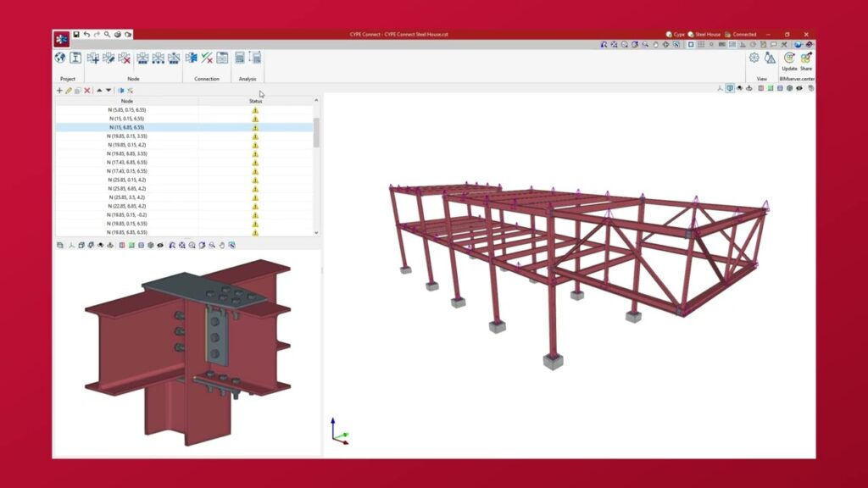The image size is (868, 488).
Task: Open the globe icon in Project group
Action: pyautogui.click(x=60, y=58)
